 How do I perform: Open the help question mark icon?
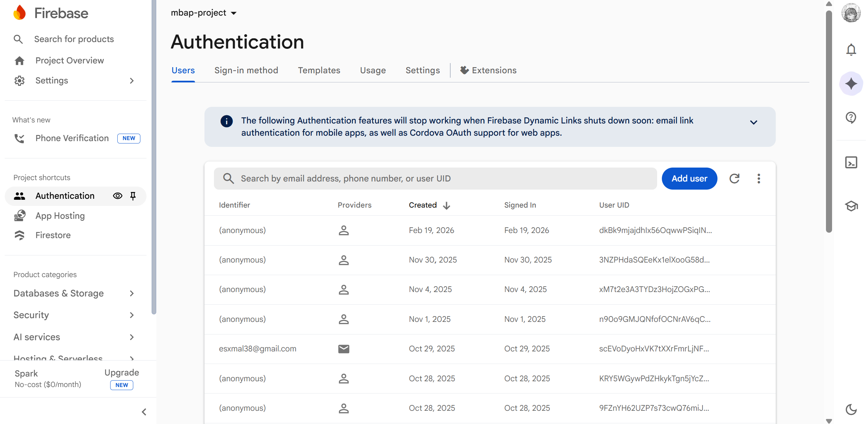[x=851, y=118]
